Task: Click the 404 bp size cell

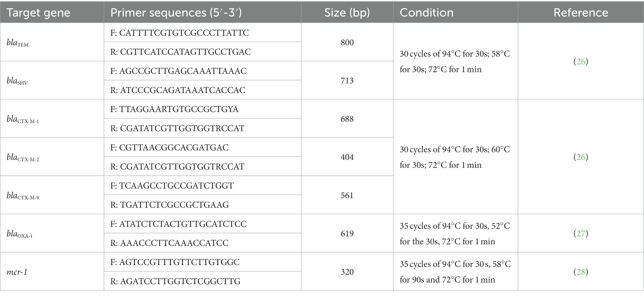Action: point(347,157)
